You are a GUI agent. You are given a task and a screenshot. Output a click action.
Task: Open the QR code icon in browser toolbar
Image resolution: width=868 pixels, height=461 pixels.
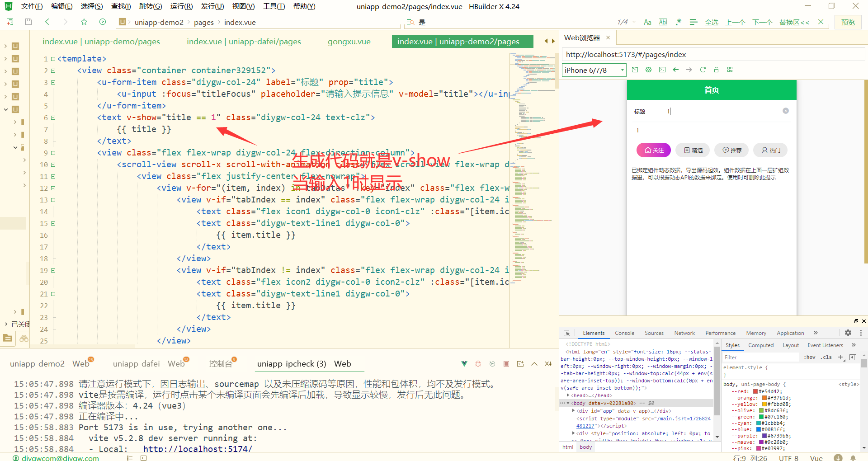pos(730,70)
